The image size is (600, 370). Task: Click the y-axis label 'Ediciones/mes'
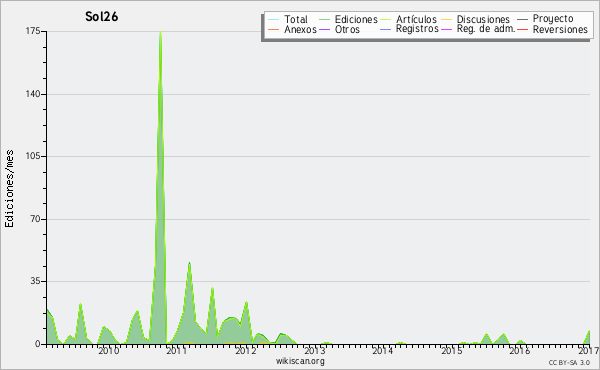point(9,189)
